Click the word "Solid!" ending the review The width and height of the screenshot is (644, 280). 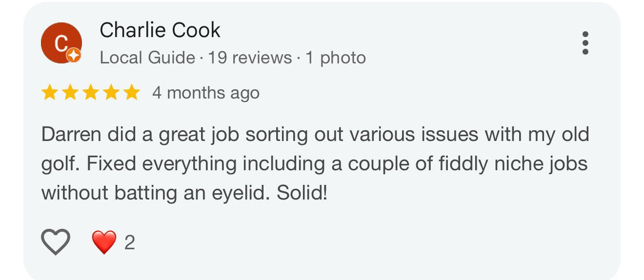pos(302,193)
